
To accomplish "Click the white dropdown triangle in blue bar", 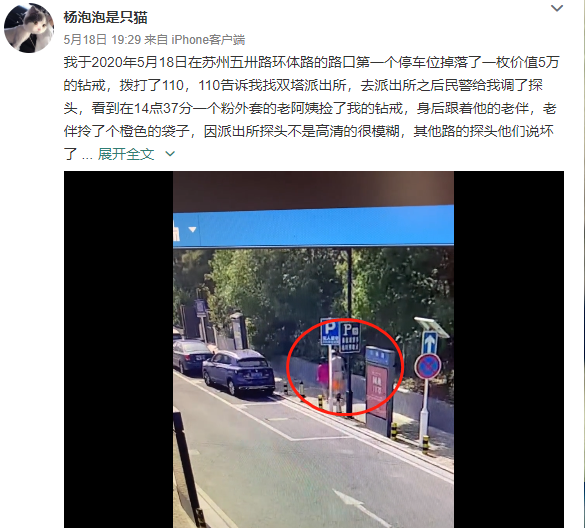I will (193, 229).
